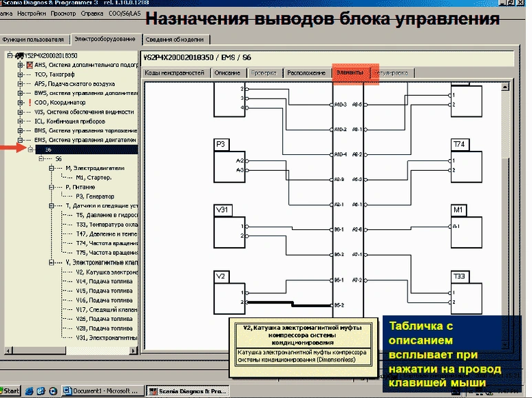
Task: Open the Описание tab
Action: (228, 72)
